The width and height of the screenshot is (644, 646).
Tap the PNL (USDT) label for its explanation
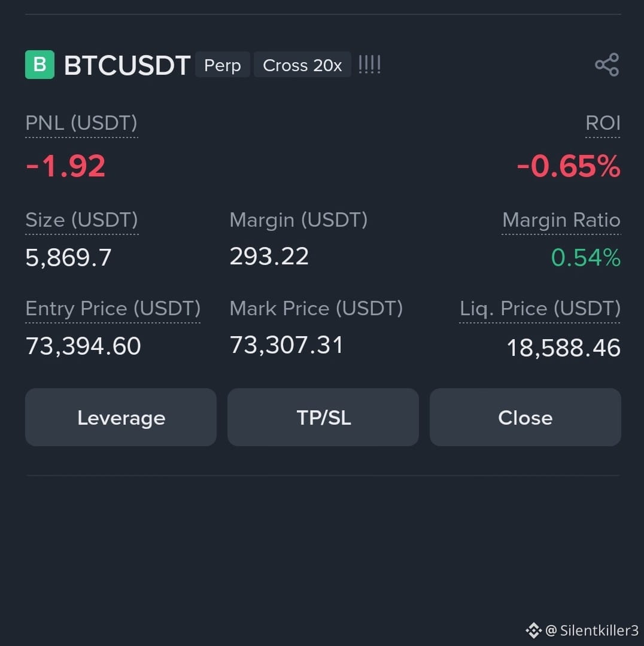[81, 123]
